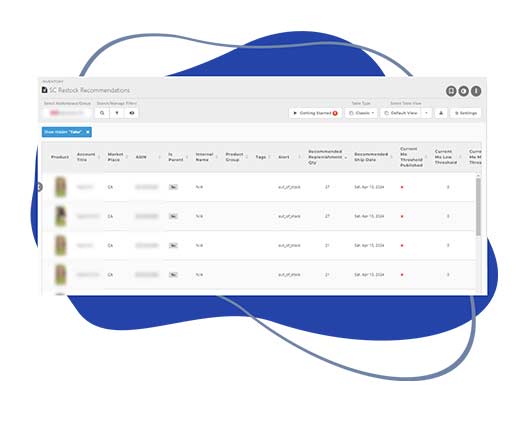Open the account/group selector field

pos(67,113)
